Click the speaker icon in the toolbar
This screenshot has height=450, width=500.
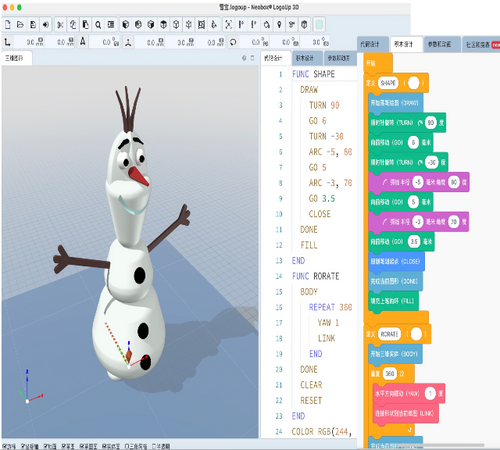point(46,25)
